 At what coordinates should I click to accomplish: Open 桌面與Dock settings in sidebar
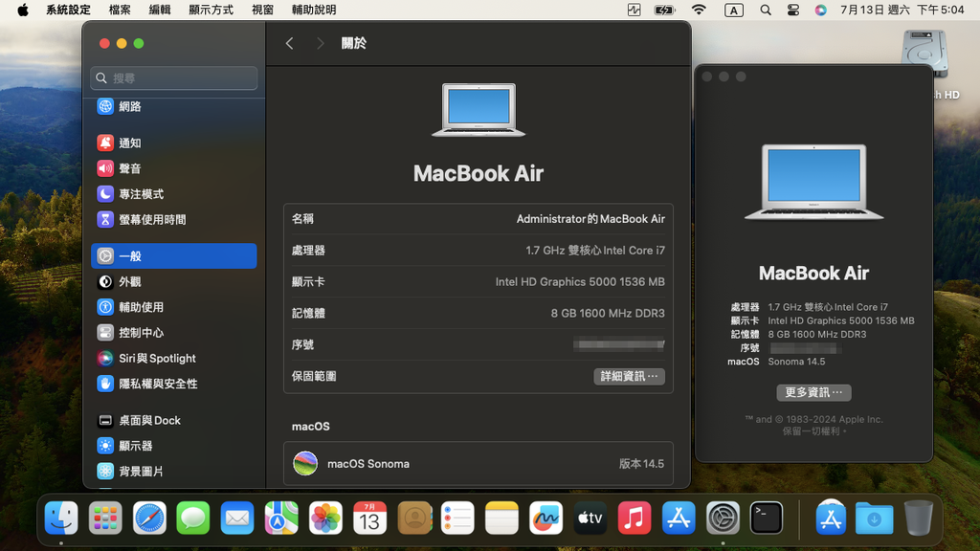tap(174, 421)
